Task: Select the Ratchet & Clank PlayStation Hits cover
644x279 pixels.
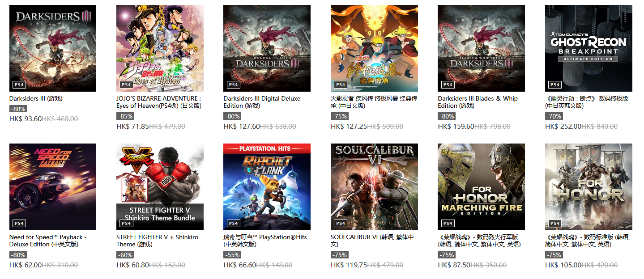Action: pos(267,187)
